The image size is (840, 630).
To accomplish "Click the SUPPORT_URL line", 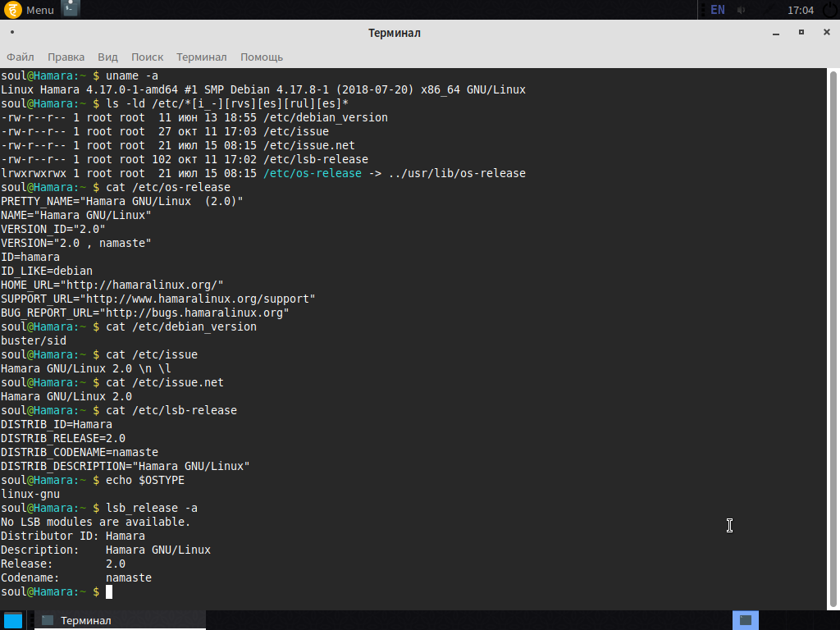I will (x=158, y=299).
